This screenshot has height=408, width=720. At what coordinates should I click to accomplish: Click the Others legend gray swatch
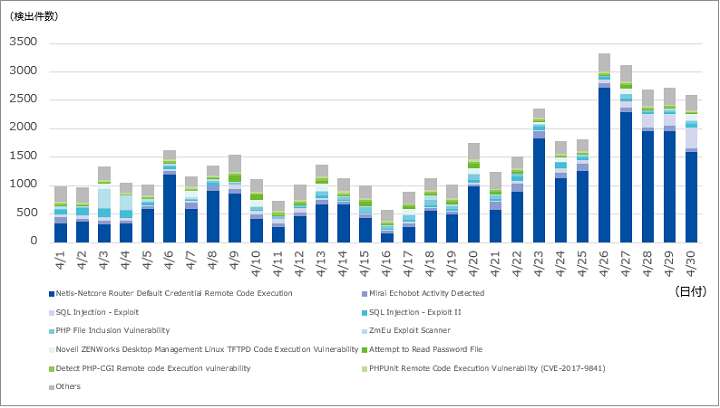click(x=52, y=387)
